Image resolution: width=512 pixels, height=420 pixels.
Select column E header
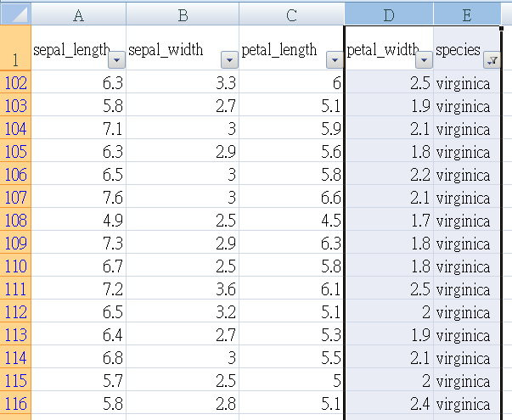[x=467, y=14]
